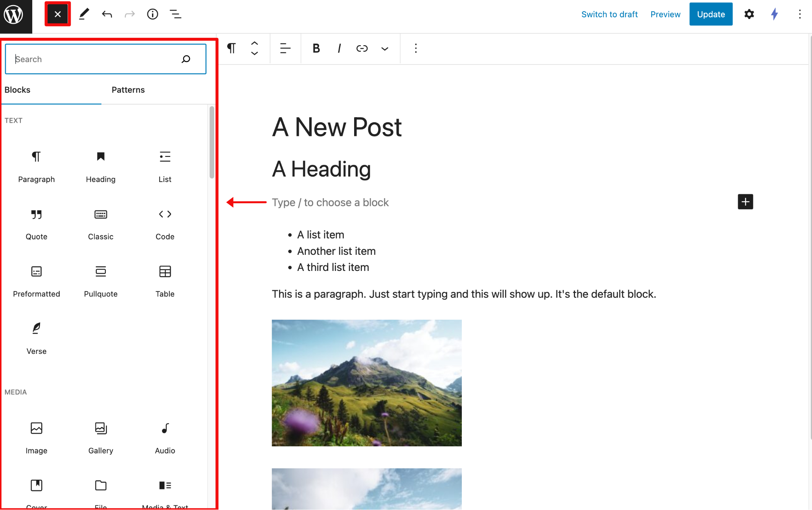This screenshot has height=510, width=812.
Task: Toggle bold formatting
Action: point(316,48)
